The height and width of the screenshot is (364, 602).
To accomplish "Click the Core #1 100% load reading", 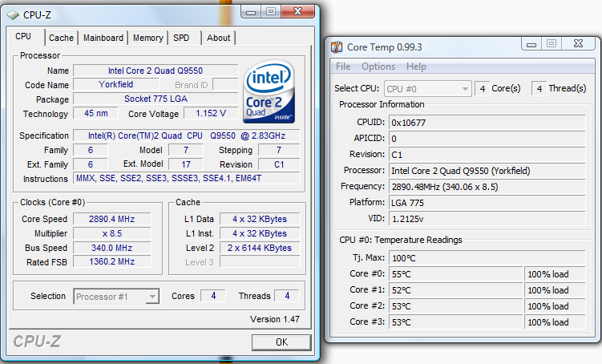I will tap(555, 290).
